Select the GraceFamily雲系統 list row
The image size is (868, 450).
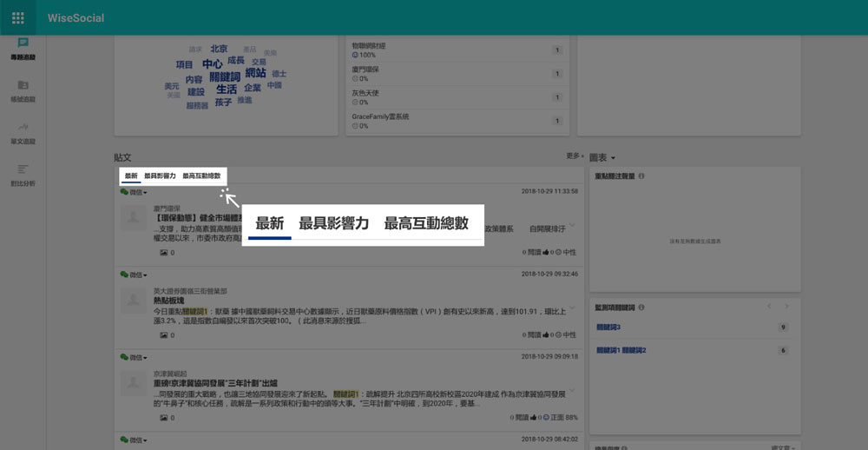click(x=457, y=121)
